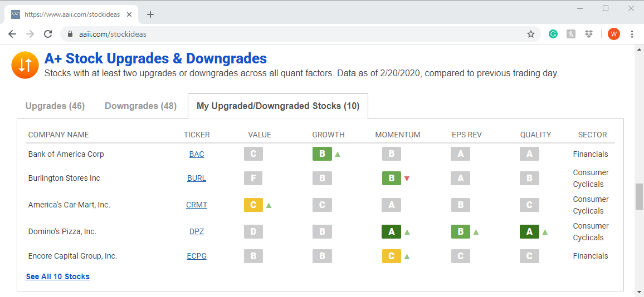
Task: Click See All 10 Stocks link
Action: [57, 276]
